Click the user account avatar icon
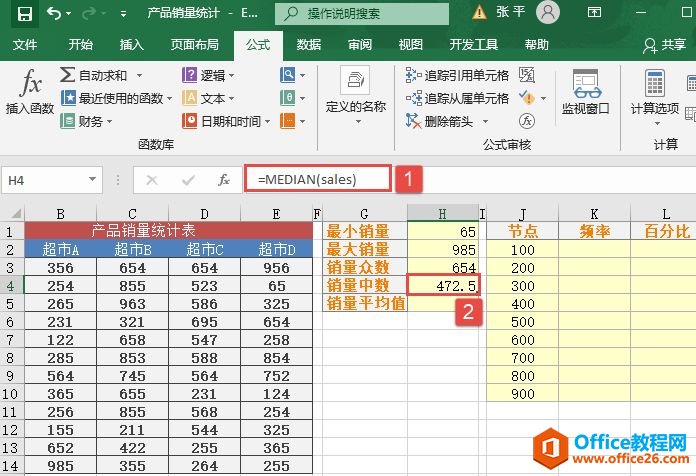Image resolution: width=696 pixels, height=476 pixels. coord(547,12)
